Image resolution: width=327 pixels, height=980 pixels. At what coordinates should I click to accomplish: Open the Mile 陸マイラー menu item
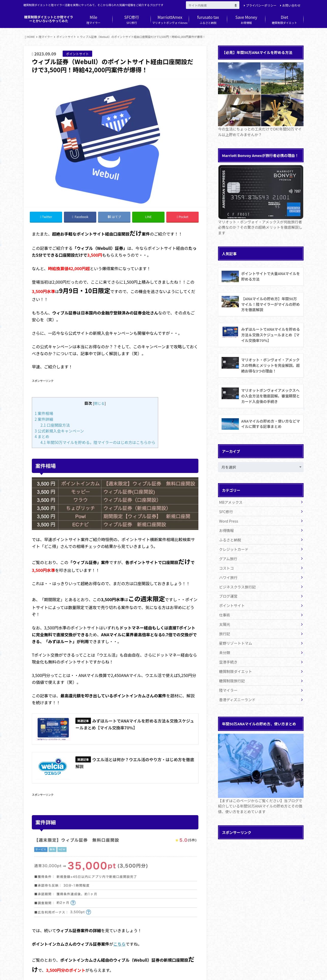[93, 20]
